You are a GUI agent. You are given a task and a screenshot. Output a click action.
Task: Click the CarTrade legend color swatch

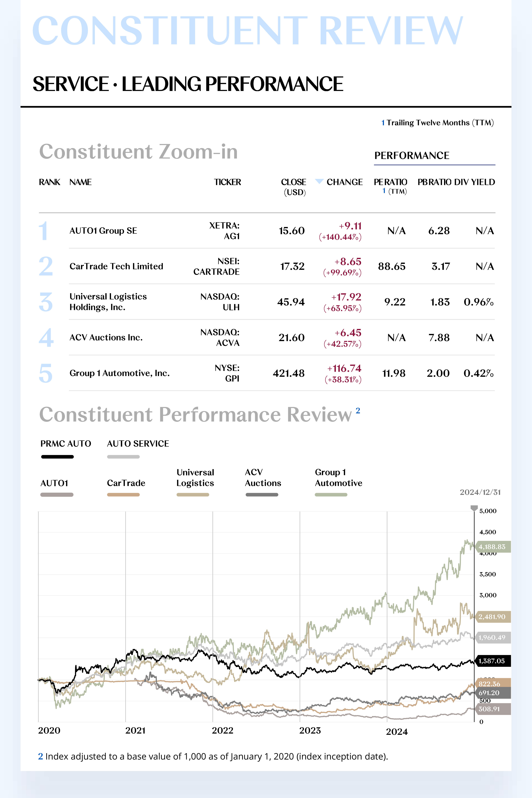point(123,495)
